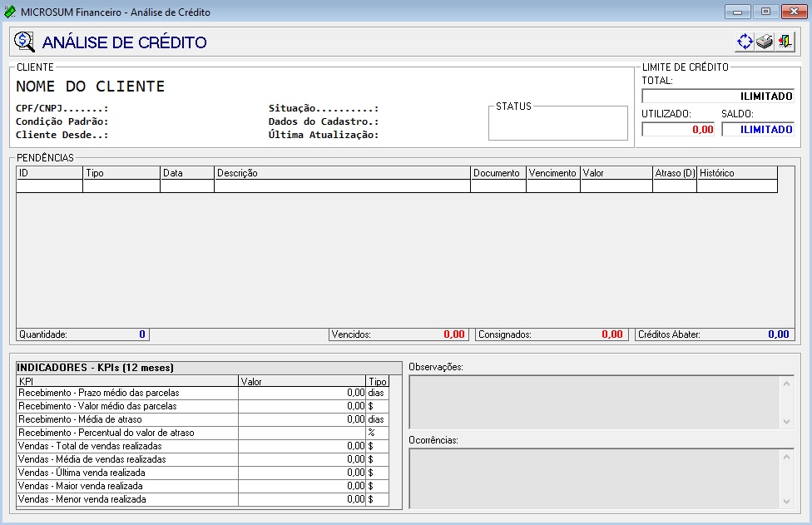The image size is (812, 525).
Task: Click the Valor header in KPI table
Action: click(302, 381)
